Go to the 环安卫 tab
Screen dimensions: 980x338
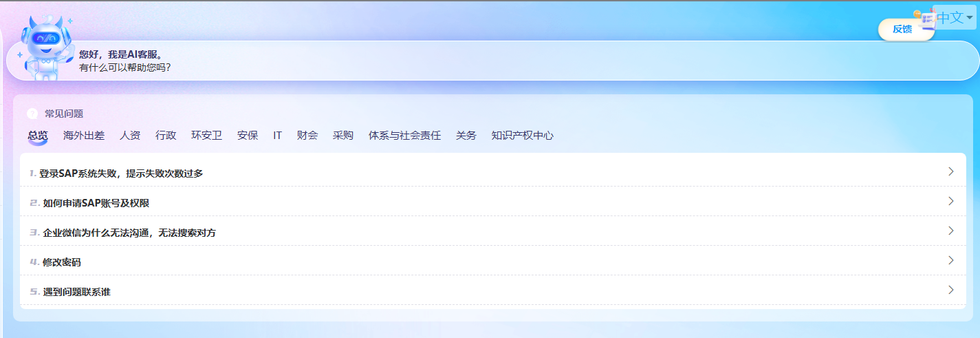click(x=206, y=136)
